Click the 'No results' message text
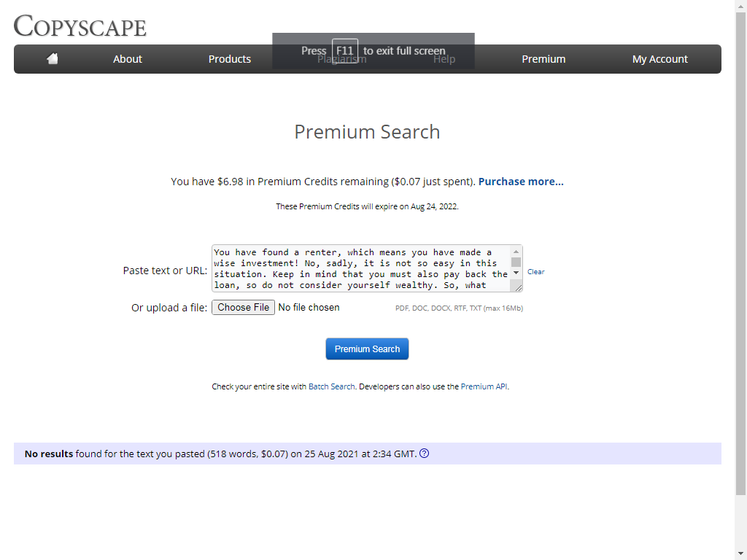This screenshot has height=560, width=747. (220, 454)
